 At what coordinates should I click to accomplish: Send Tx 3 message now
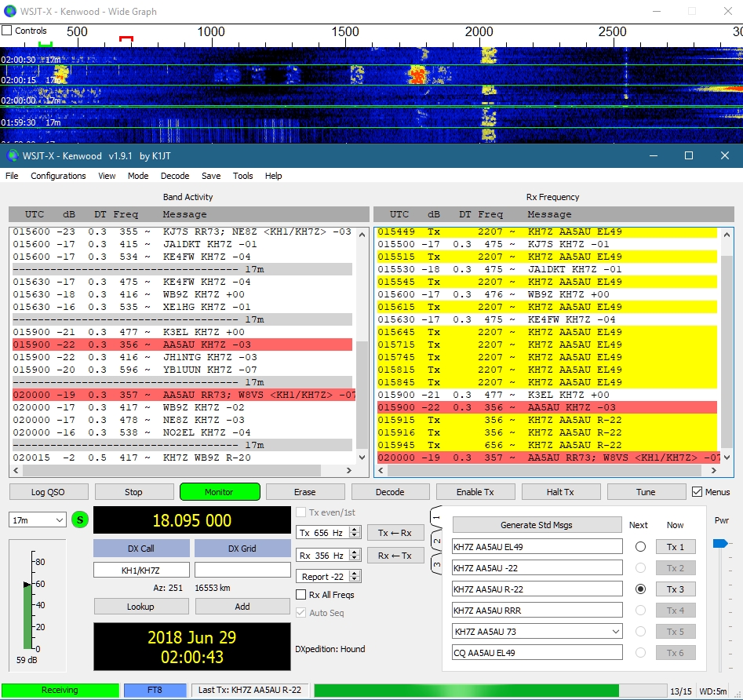coord(676,589)
